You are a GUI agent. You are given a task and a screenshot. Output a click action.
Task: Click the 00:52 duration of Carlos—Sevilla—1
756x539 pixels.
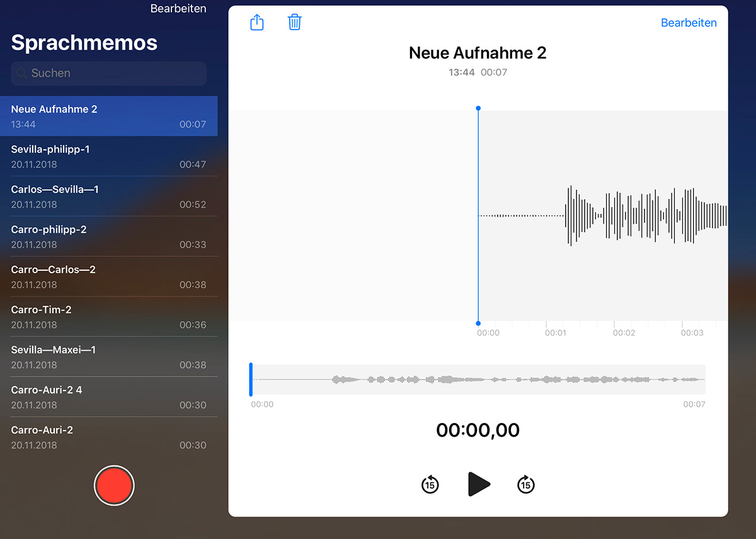(x=193, y=205)
